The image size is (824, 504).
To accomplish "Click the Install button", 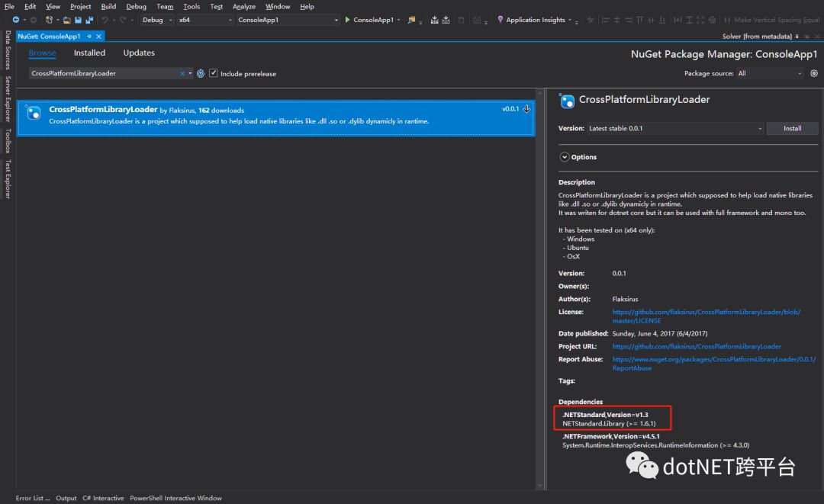I will point(792,129).
